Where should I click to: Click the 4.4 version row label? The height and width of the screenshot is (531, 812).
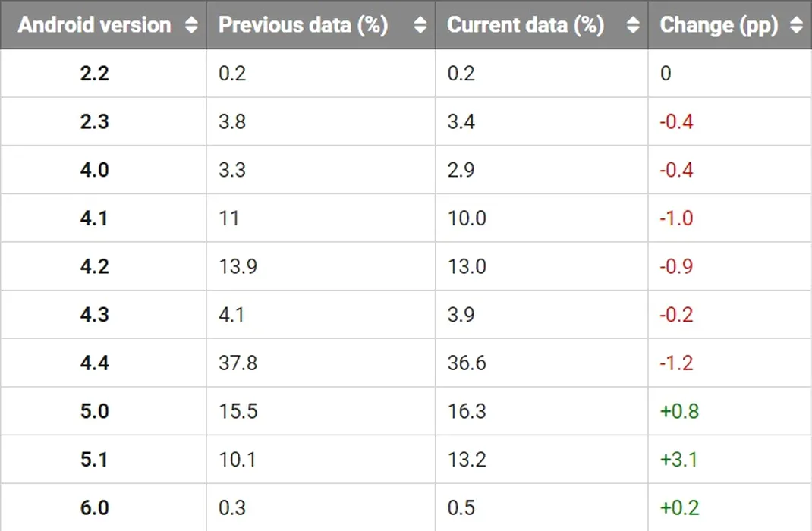tap(95, 363)
